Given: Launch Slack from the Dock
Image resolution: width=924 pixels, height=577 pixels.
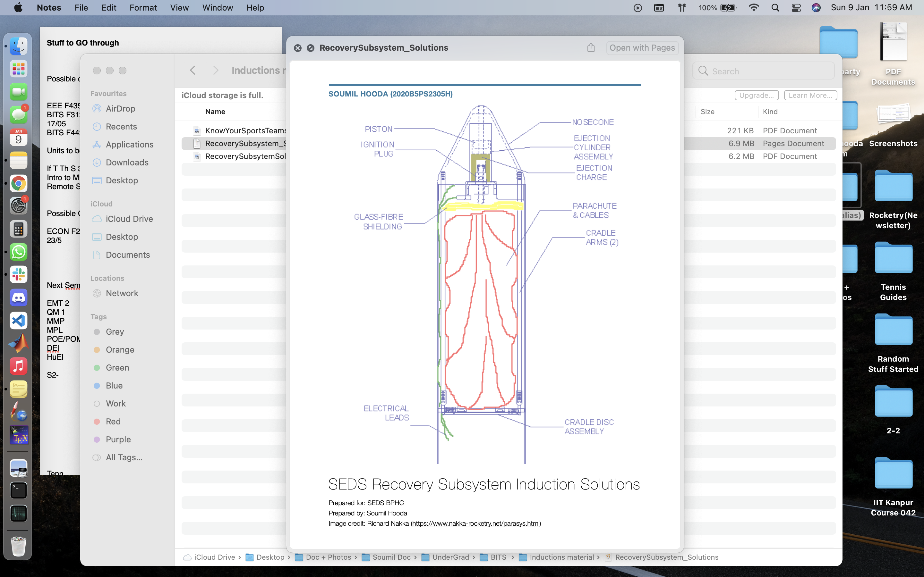Looking at the screenshot, I should (x=18, y=275).
